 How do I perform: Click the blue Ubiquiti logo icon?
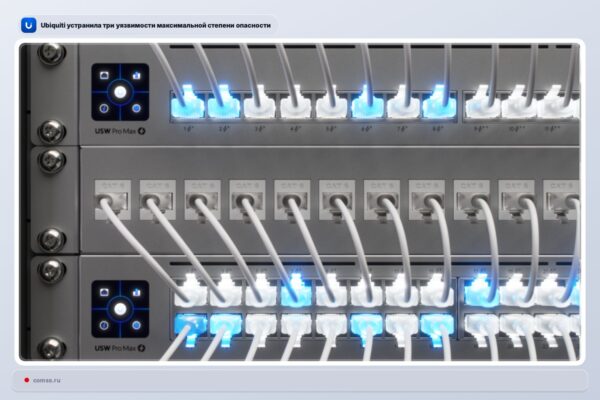pos(29,25)
